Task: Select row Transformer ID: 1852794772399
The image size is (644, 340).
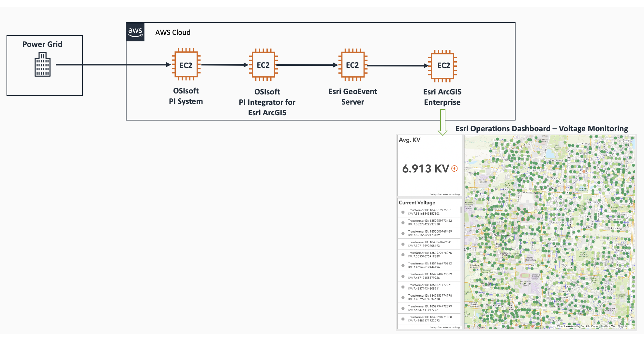Action: point(429,308)
